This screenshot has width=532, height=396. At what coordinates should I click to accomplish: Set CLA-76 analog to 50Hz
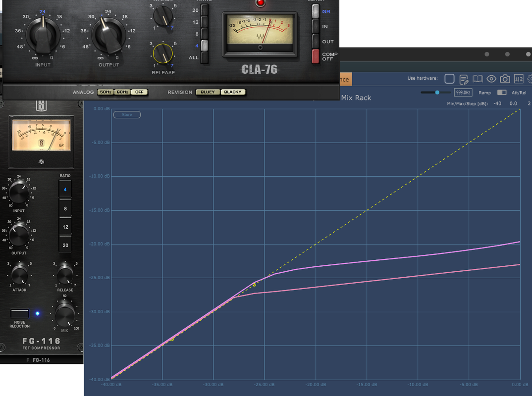(106, 92)
